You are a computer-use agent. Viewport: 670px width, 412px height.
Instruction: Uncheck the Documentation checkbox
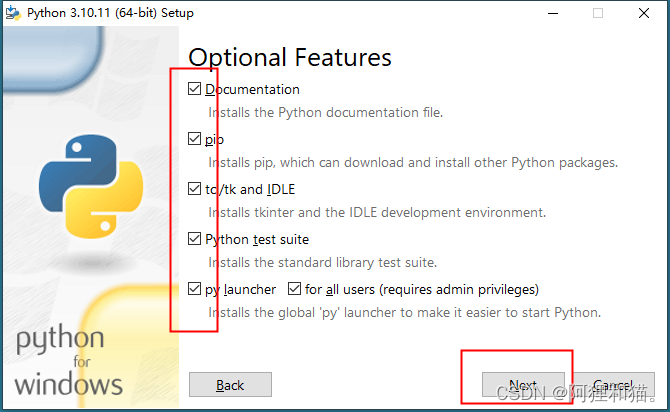(x=194, y=89)
